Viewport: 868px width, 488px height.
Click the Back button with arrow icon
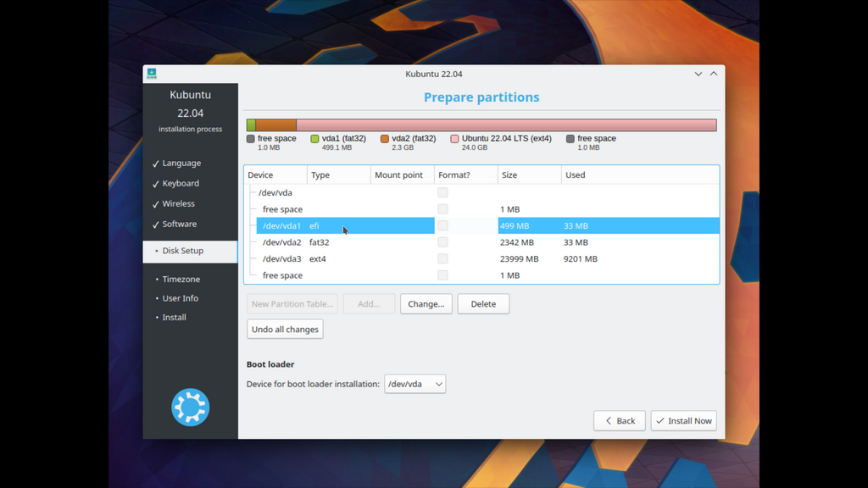(x=619, y=421)
